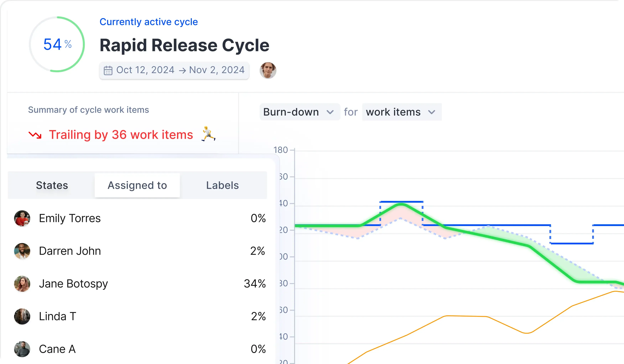Switch to the States tab
This screenshot has width=624, height=364.
tap(52, 185)
